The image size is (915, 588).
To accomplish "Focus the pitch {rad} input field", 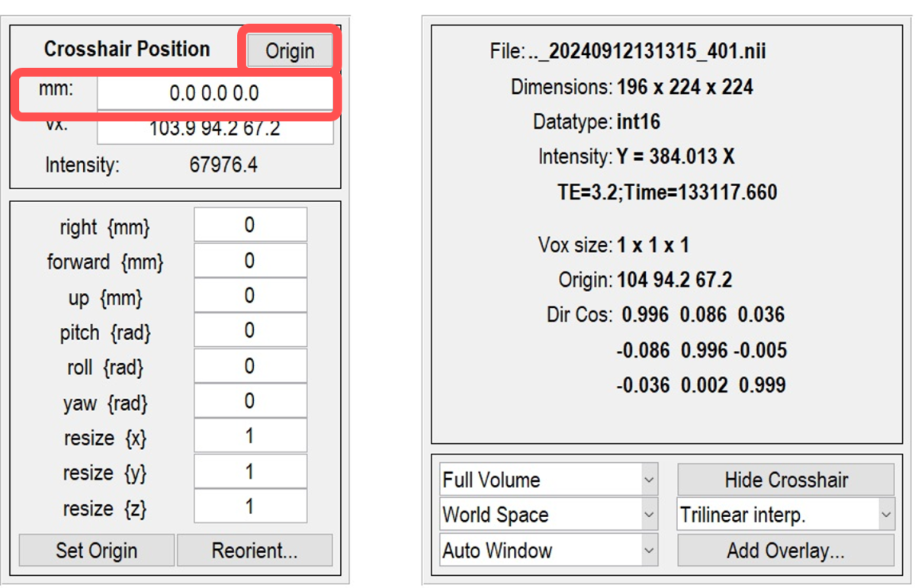I will pyautogui.click(x=250, y=331).
